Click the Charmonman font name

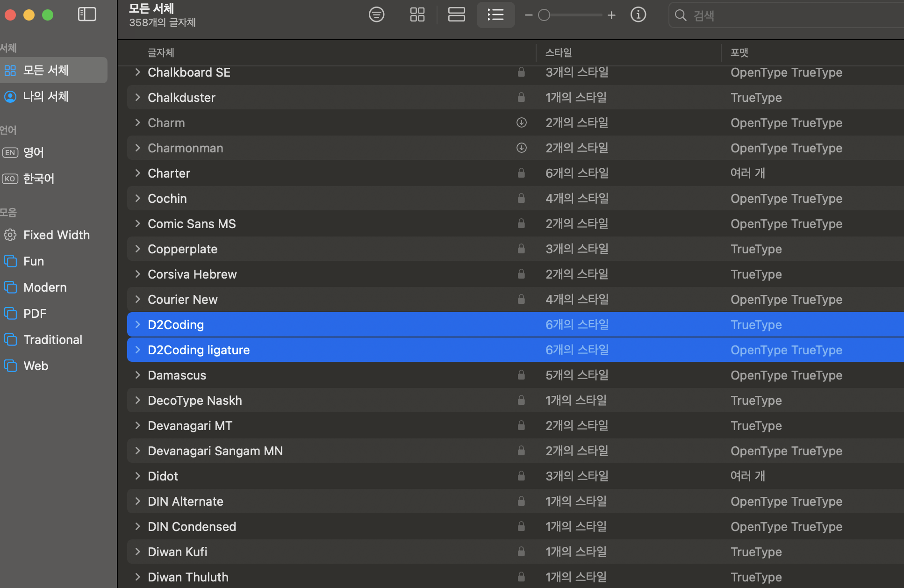coord(186,148)
